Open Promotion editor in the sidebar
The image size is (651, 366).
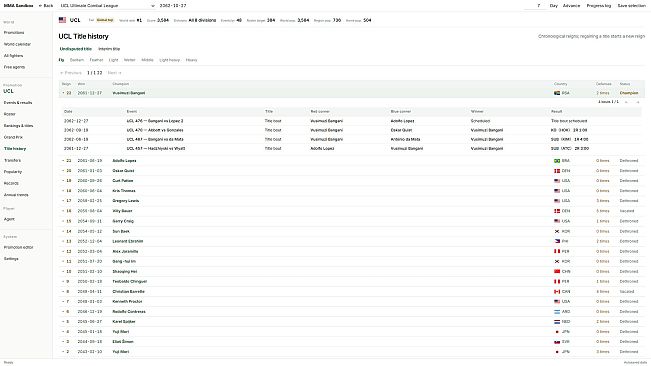click(18, 247)
